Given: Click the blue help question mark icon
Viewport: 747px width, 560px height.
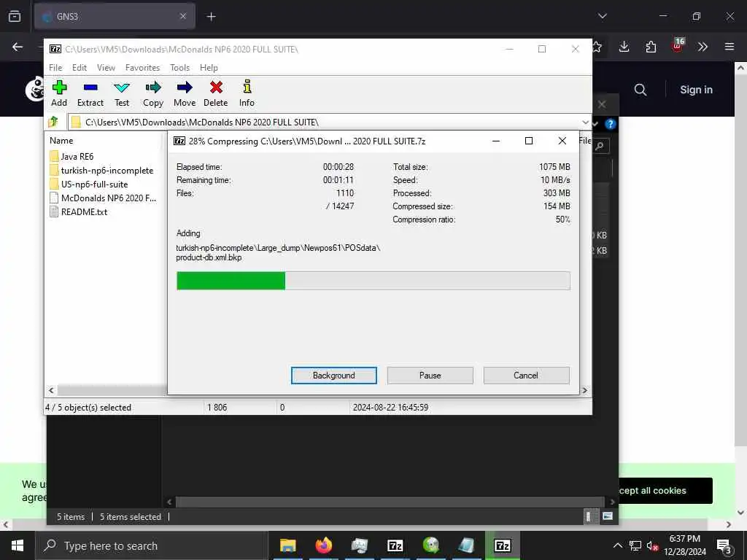Looking at the screenshot, I should [611, 124].
